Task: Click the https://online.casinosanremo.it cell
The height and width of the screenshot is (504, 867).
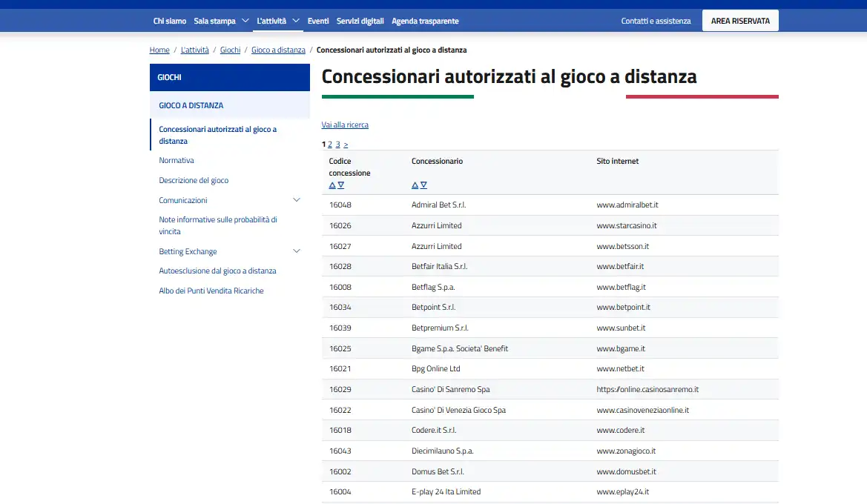Action: pos(647,390)
